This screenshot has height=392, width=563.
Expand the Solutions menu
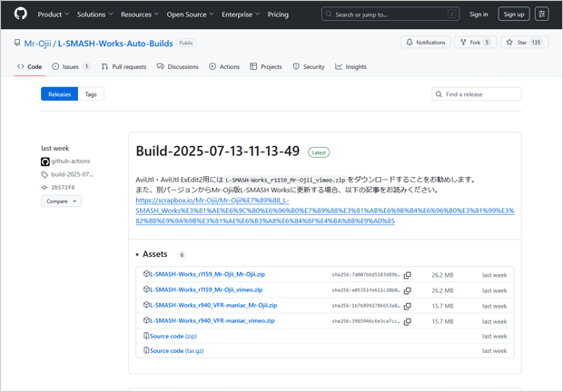(x=94, y=15)
